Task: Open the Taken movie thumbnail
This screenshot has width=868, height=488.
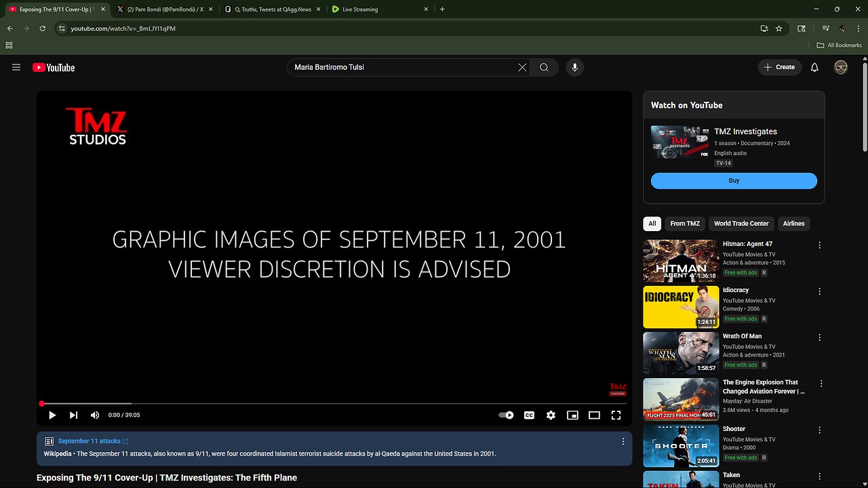Action: pyautogui.click(x=681, y=479)
